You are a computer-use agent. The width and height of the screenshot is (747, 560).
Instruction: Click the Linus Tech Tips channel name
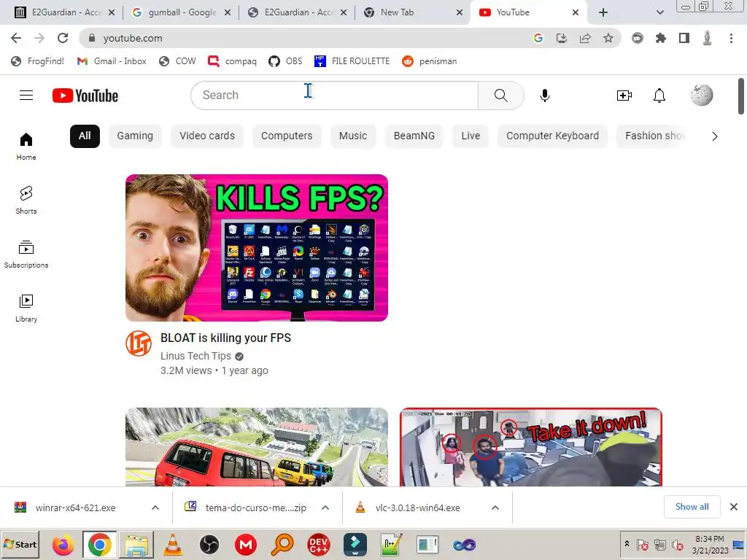[x=196, y=356]
